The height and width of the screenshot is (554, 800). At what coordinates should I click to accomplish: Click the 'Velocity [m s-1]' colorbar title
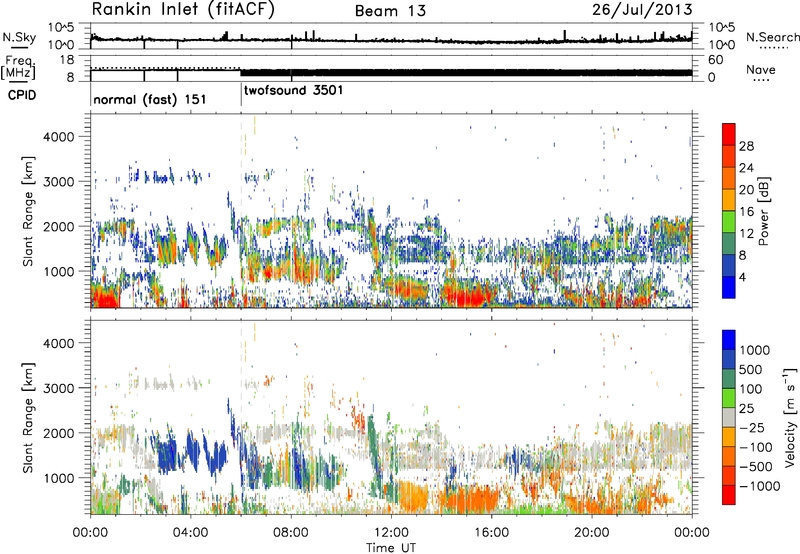(x=789, y=417)
